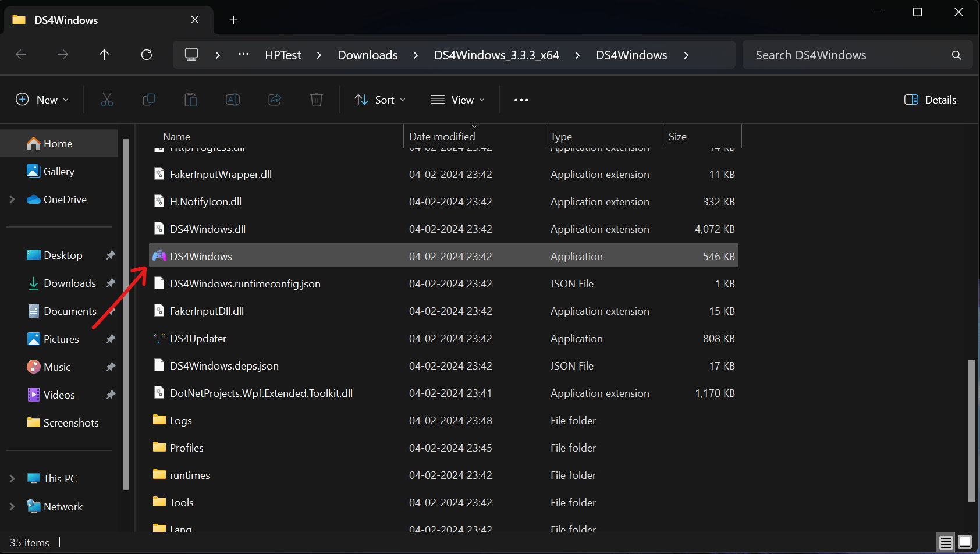Image resolution: width=980 pixels, height=554 pixels.
Task: Delete the selection with the trash icon
Action: [x=317, y=100]
